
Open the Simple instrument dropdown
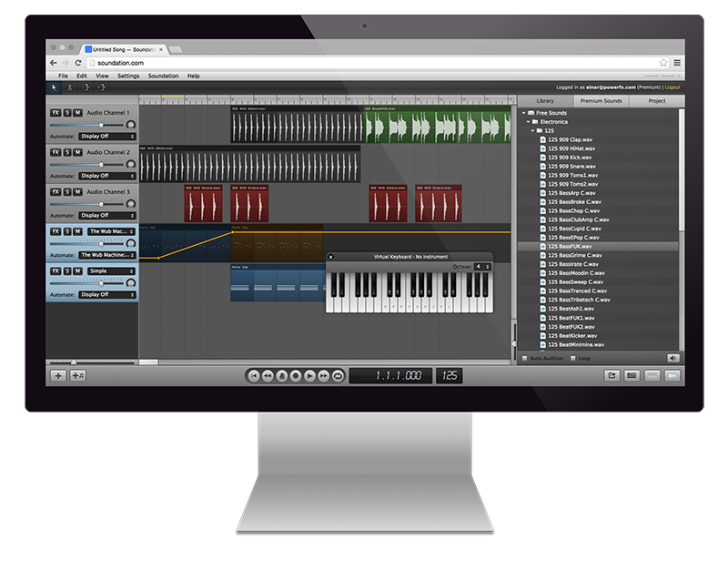[111, 271]
